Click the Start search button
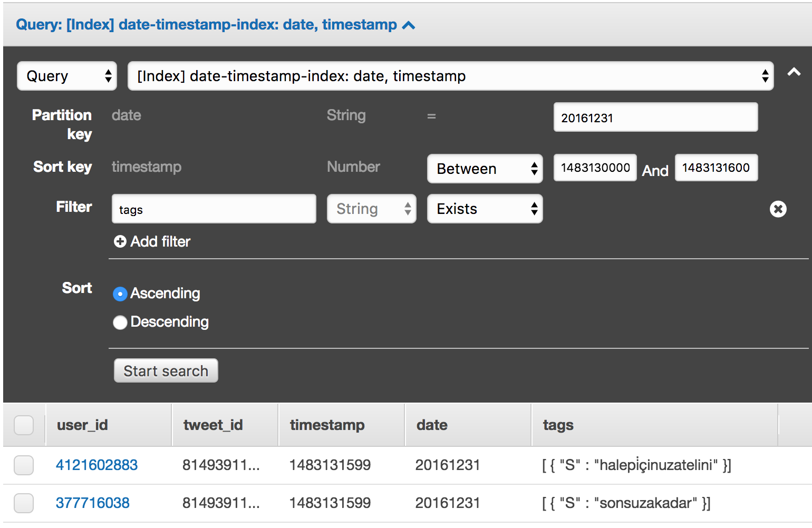 tap(166, 371)
